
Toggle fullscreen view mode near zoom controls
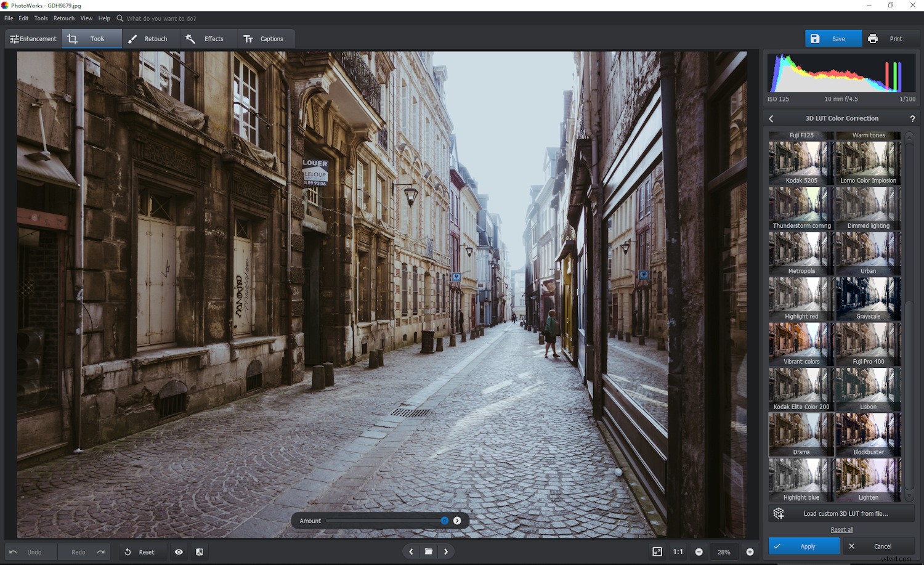click(659, 551)
